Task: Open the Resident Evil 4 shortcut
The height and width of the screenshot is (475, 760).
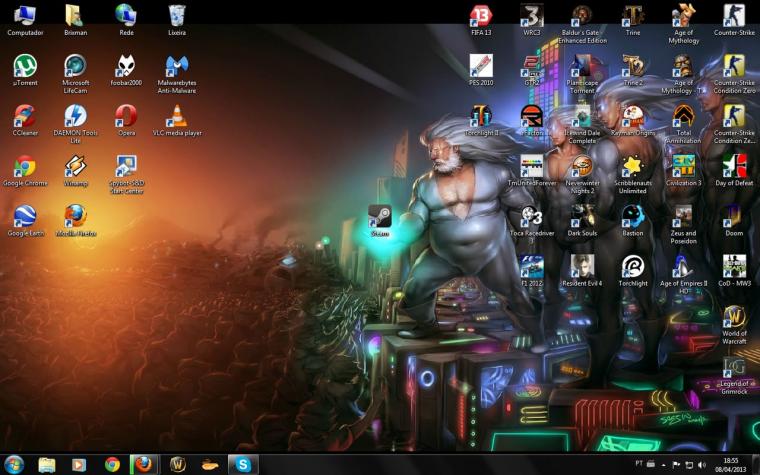Action: (582, 270)
